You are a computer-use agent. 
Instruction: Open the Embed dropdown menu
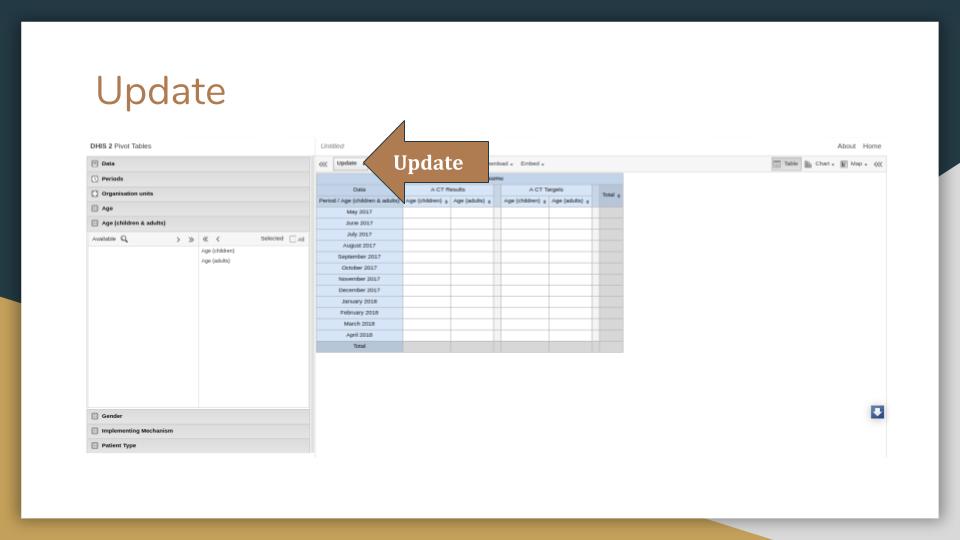tap(532, 164)
